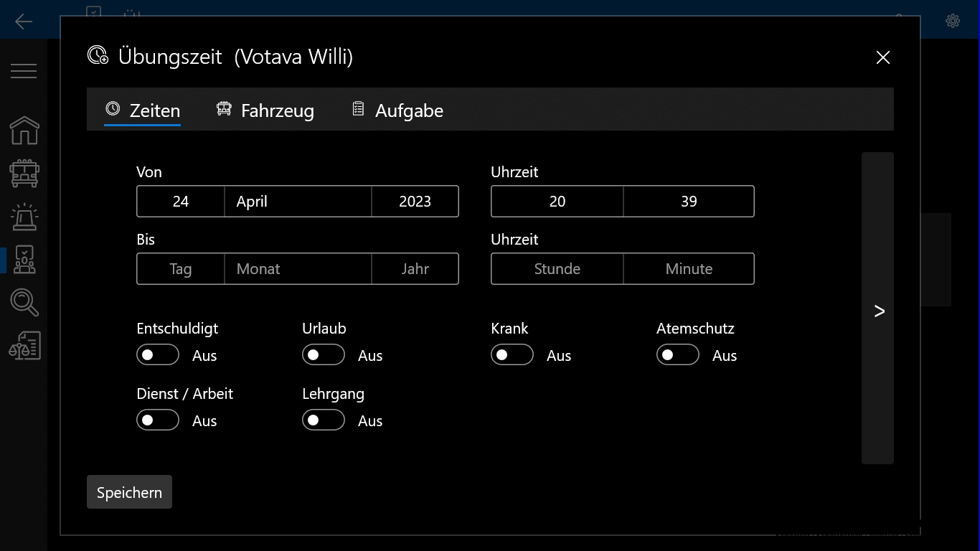
Task: Switch to the Aufgabe tab
Action: 397,110
